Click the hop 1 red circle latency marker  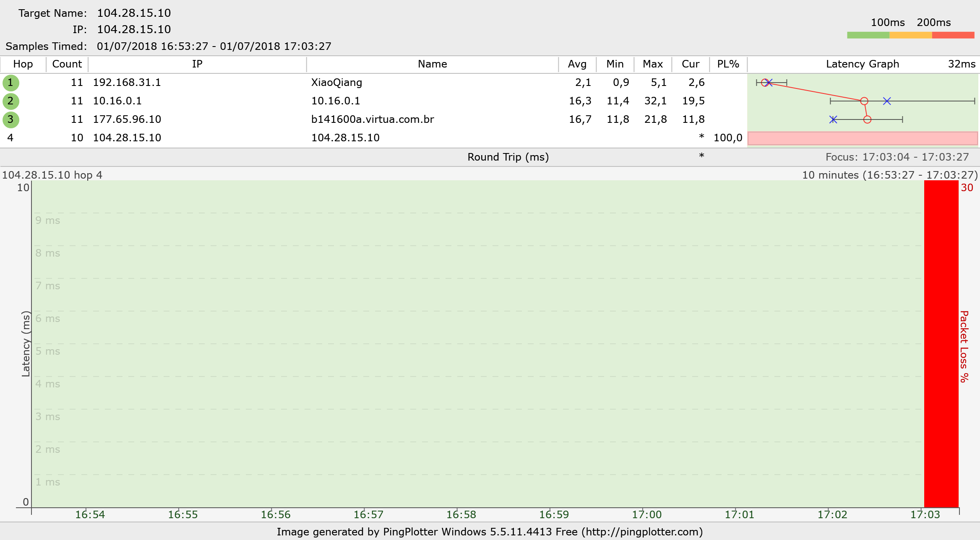tap(765, 83)
